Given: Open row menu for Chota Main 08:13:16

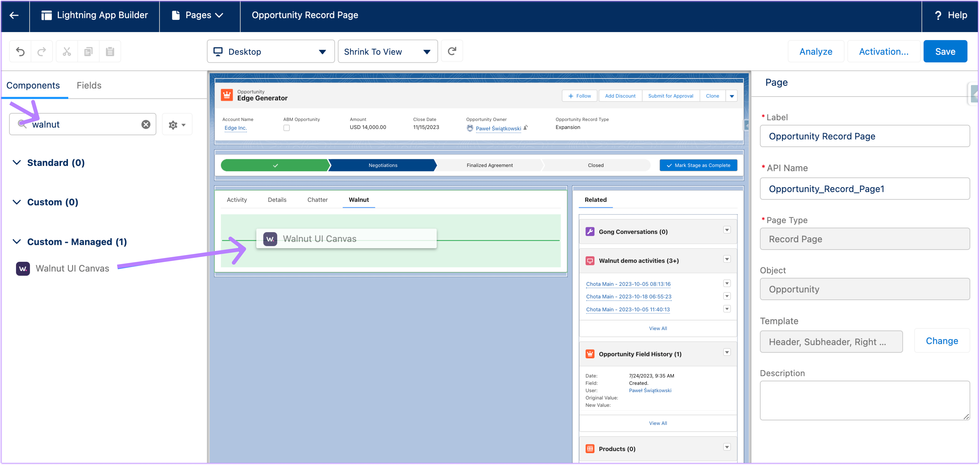Looking at the screenshot, I should pos(727,283).
